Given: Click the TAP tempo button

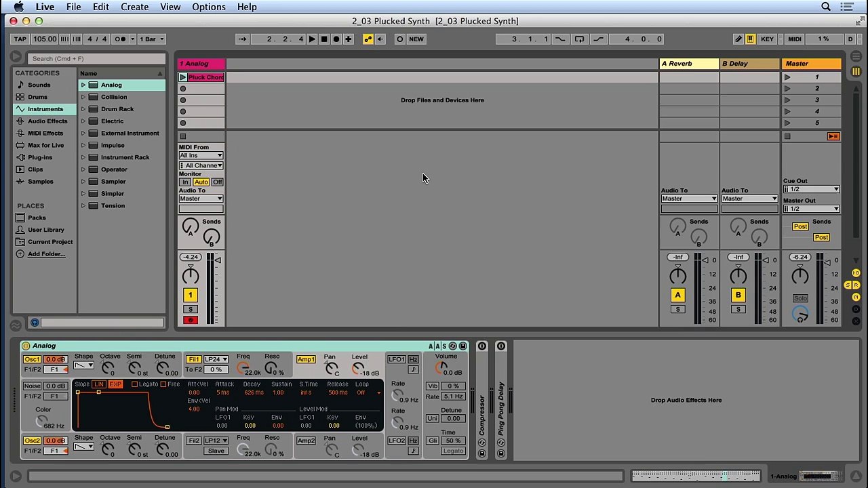Looking at the screenshot, I should click(20, 39).
